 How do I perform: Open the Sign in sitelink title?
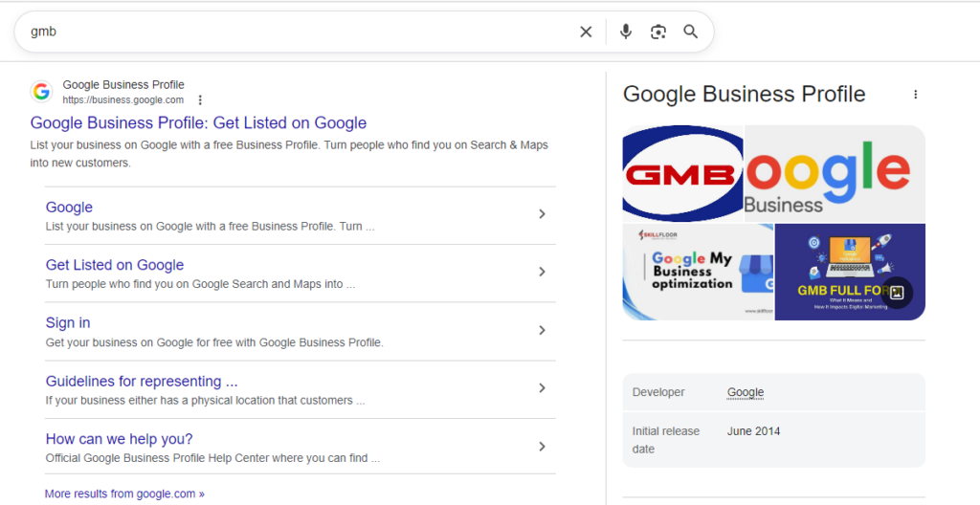pos(68,323)
